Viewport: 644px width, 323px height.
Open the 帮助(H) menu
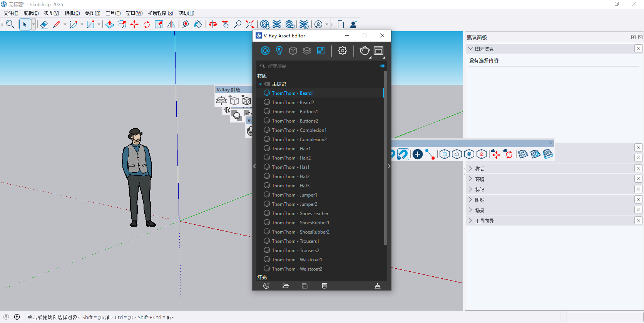click(x=186, y=13)
